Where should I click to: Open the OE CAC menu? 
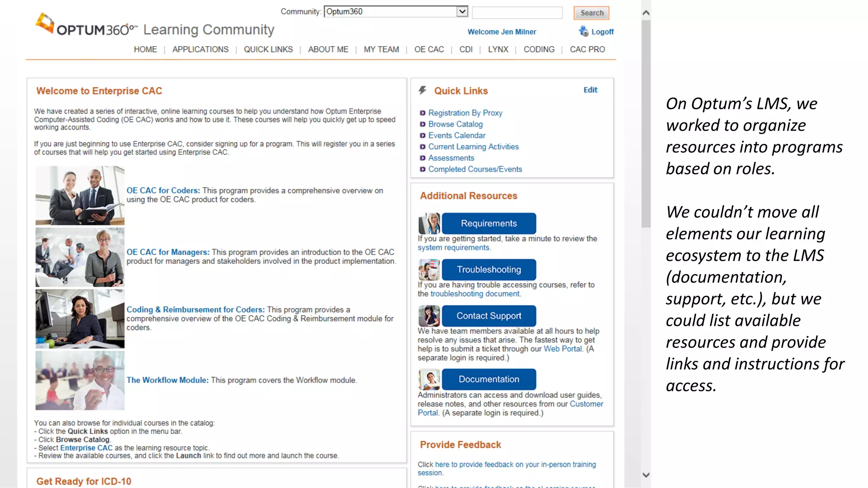(429, 50)
